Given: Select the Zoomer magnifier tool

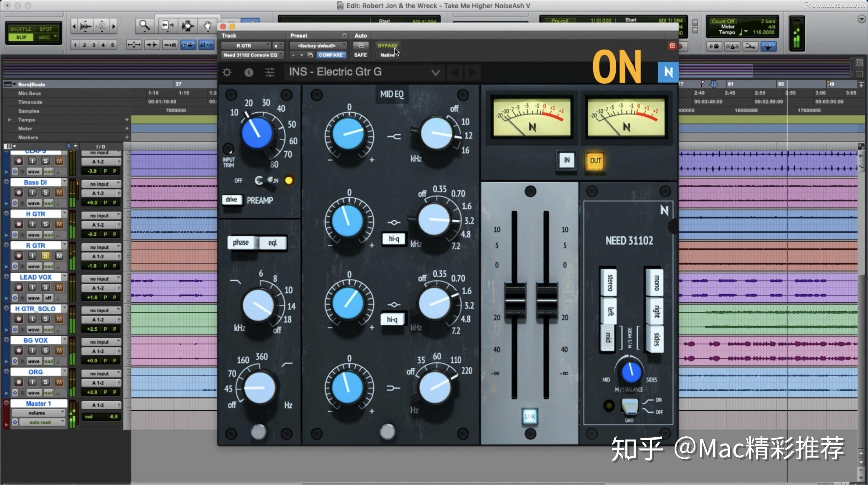Looking at the screenshot, I should (x=145, y=26).
